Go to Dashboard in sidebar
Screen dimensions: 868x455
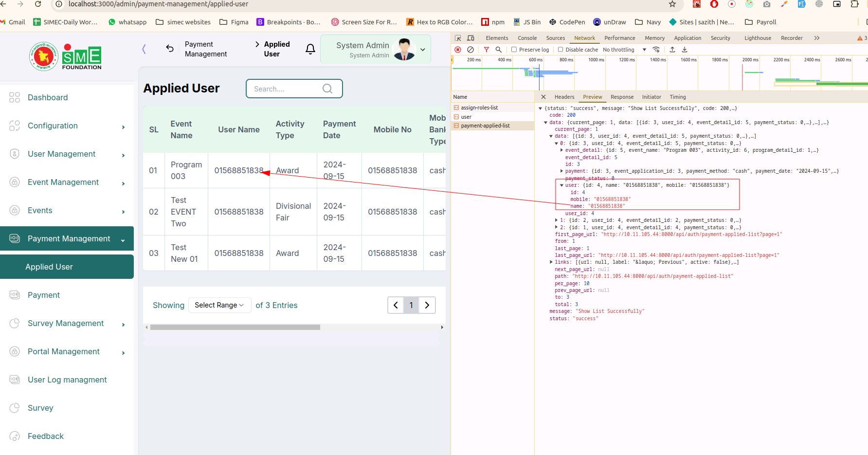click(67, 97)
